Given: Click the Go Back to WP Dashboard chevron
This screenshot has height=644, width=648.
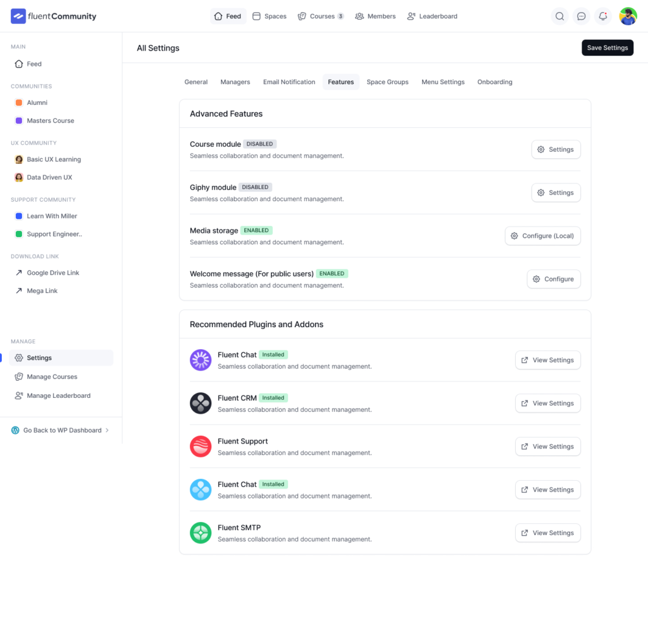Looking at the screenshot, I should tap(107, 430).
